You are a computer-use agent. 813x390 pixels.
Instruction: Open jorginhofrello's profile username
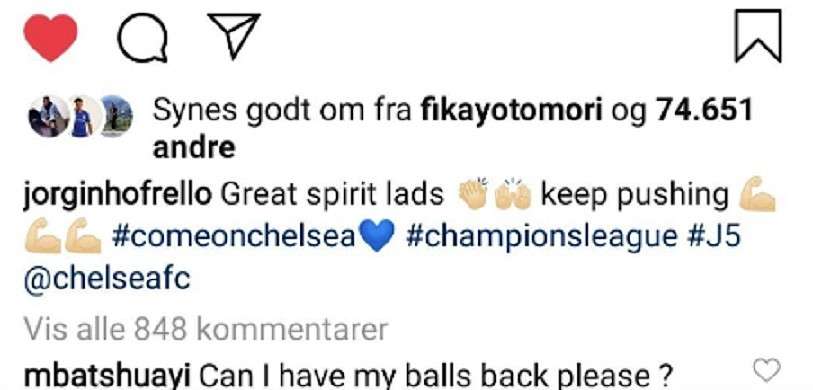point(117,196)
